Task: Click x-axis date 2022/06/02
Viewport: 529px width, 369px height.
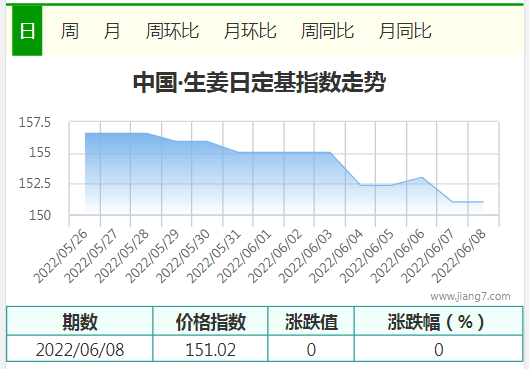Action: pos(275,256)
